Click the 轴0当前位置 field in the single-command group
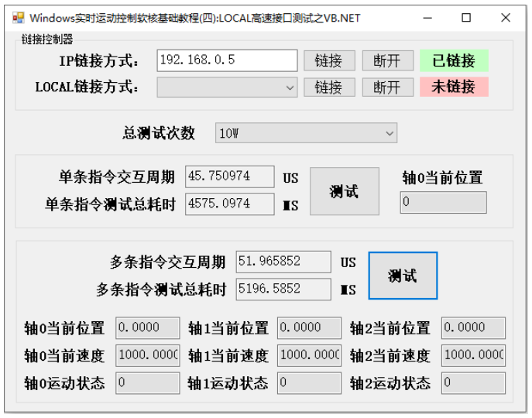Screen dimensions: 532x418 (443, 202)
